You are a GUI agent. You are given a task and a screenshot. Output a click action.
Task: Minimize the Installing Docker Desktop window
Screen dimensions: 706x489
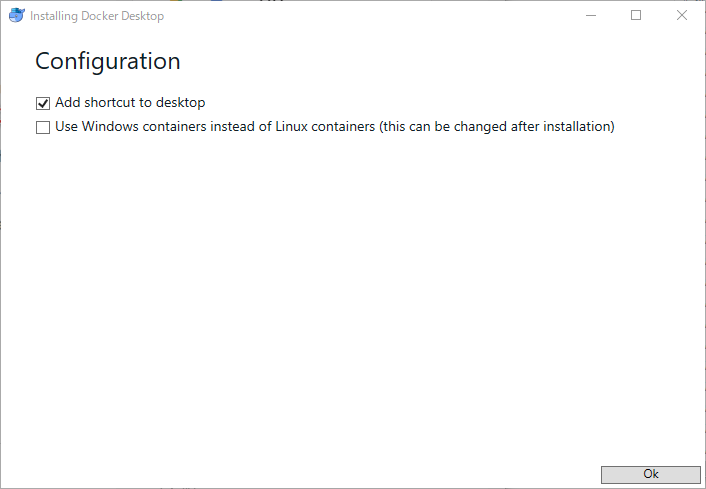590,16
